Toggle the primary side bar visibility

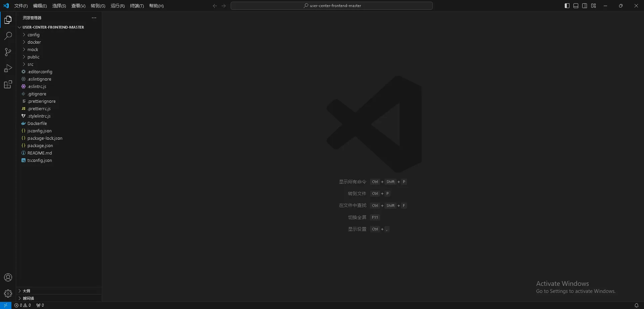point(567,6)
